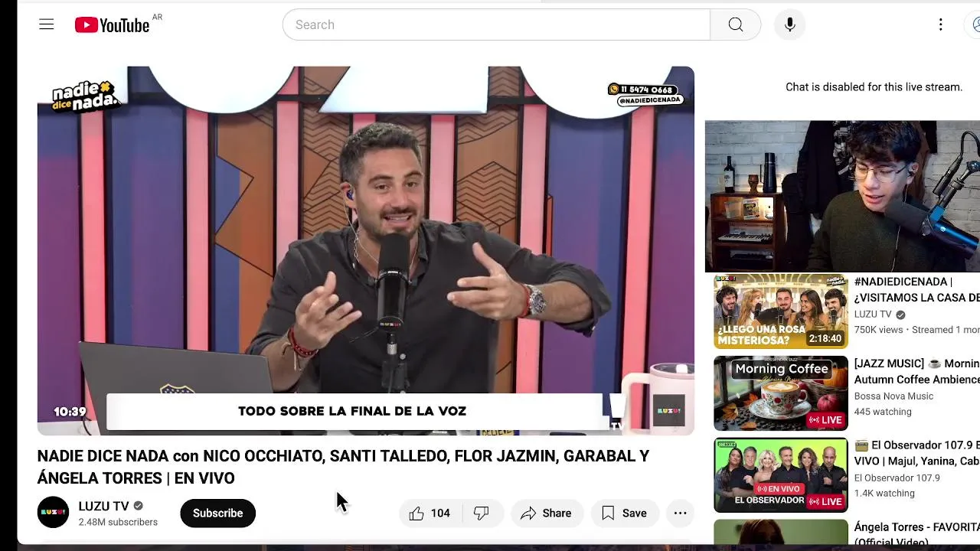The image size is (980, 551).
Task: Click the LUZU logo in video corner
Action: [x=668, y=411]
